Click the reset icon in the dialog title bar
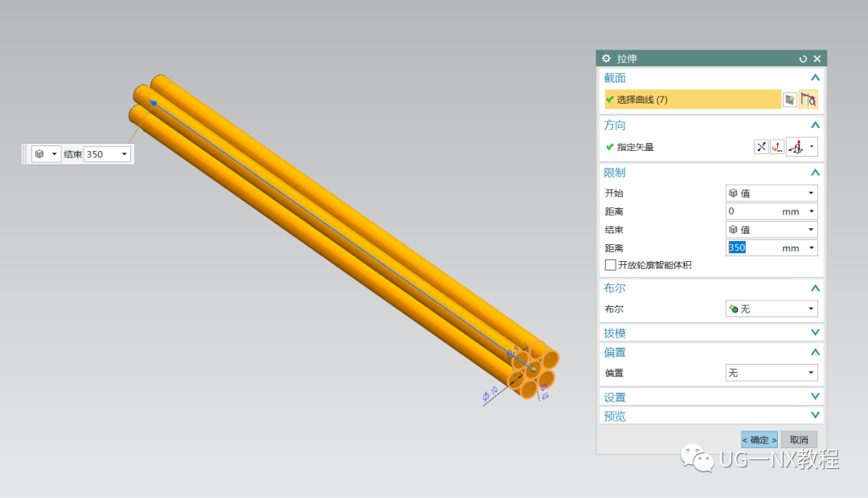This screenshot has width=868, height=498. point(803,58)
